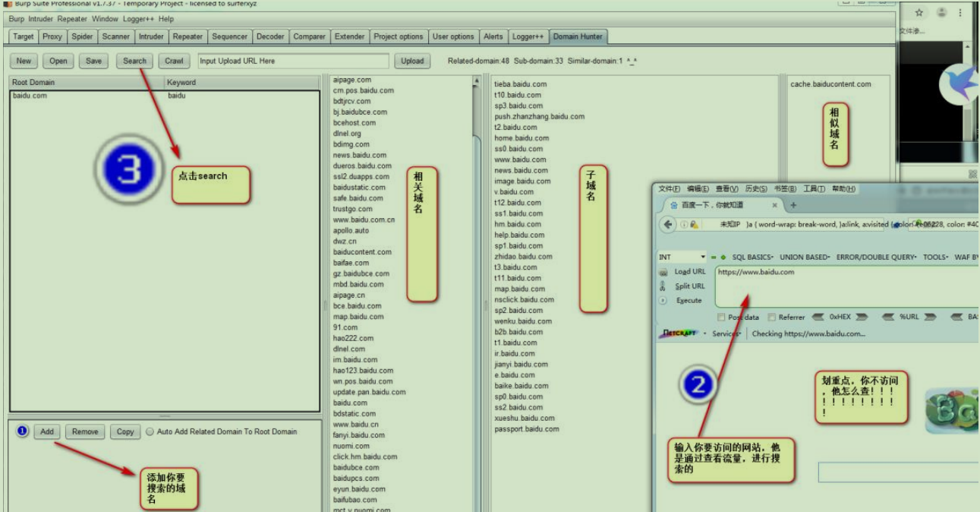Click the Execute icon in HackBar

(x=663, y=300)
